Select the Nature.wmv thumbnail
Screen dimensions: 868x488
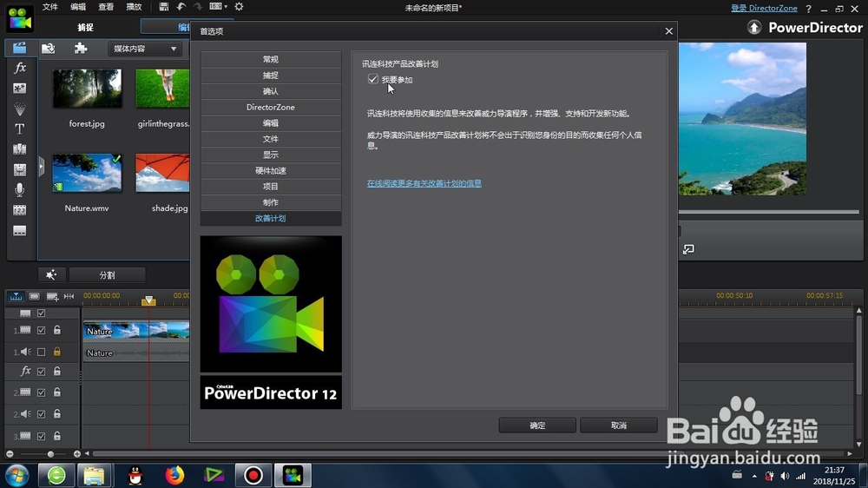click(87, 174)
